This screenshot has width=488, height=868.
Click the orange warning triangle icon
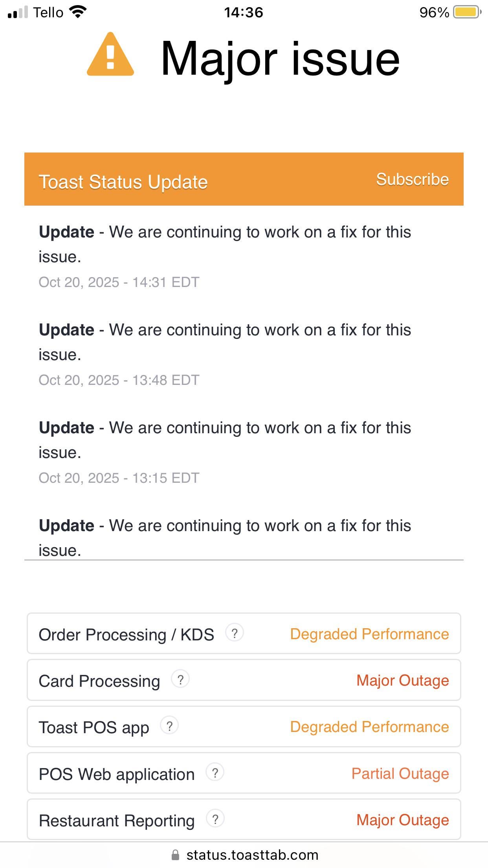110,55
